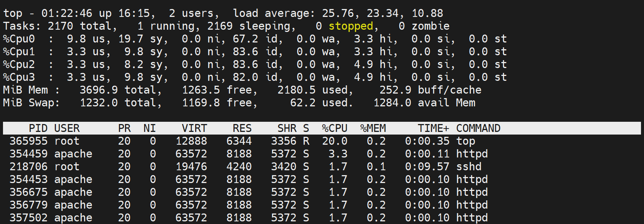Click the RES column header
The image size is (644, 224).
pyautogui.click(x=242, y=128)
